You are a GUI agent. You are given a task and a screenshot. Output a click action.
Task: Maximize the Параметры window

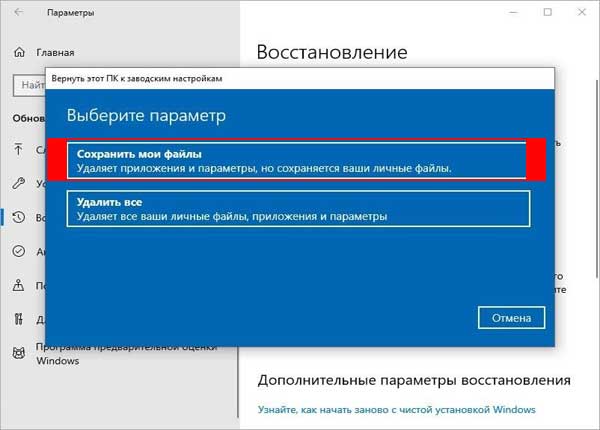pos(548,12)
